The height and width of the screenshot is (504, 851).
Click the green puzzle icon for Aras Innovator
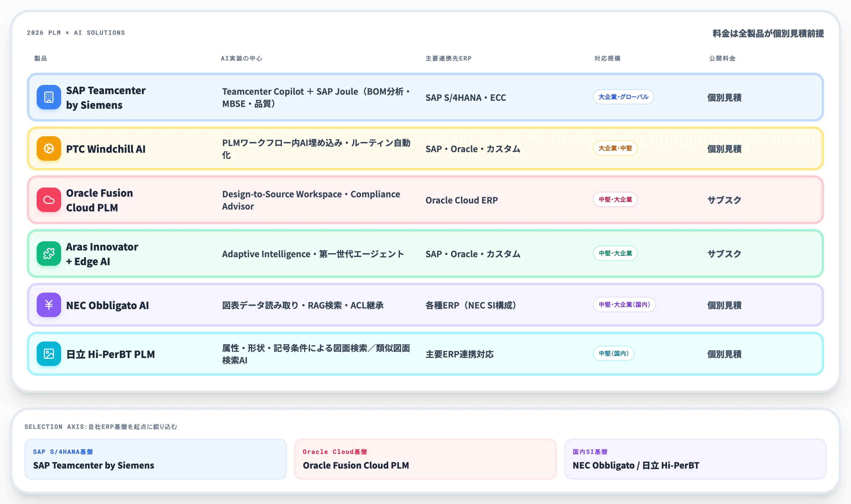(49, 253)
